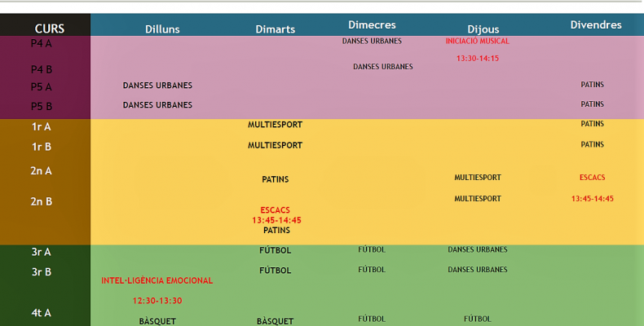Select the Divendres column header
This screenshot has height=326, width=644.
596,25
